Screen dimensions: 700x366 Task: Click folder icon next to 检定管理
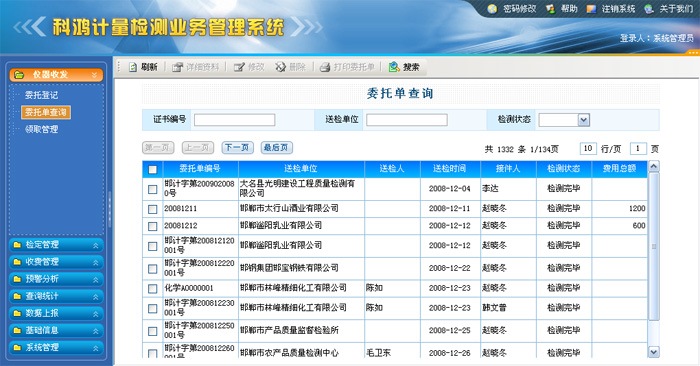(17, 245)
